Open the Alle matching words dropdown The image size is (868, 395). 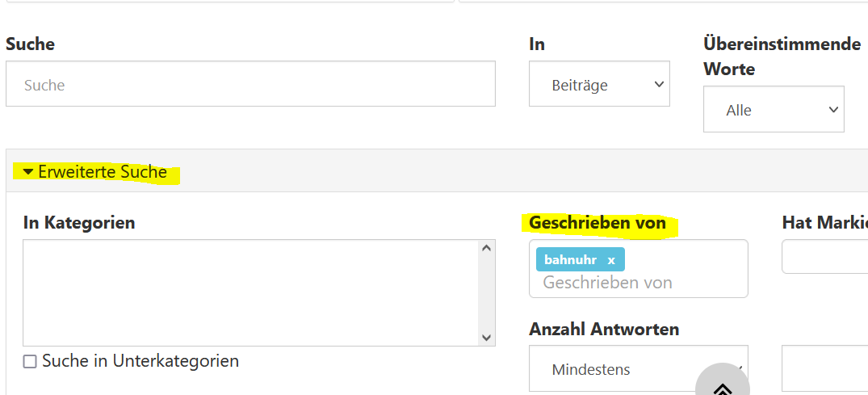click(x=774, y=110)
